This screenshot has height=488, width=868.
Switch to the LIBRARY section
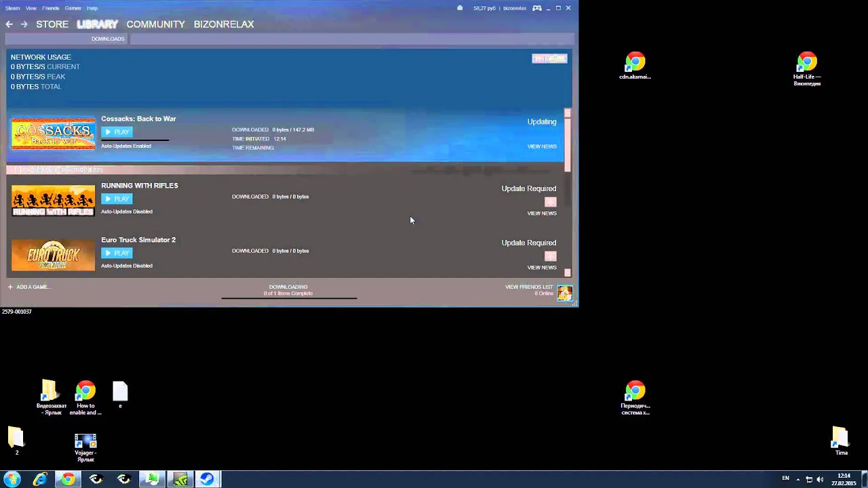click(98, 24)
